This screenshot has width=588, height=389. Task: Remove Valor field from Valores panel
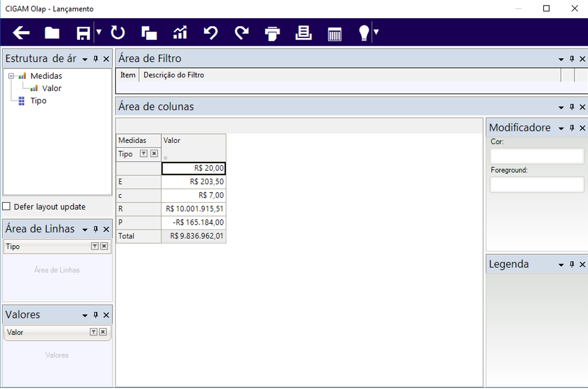(x=103, y=331)
